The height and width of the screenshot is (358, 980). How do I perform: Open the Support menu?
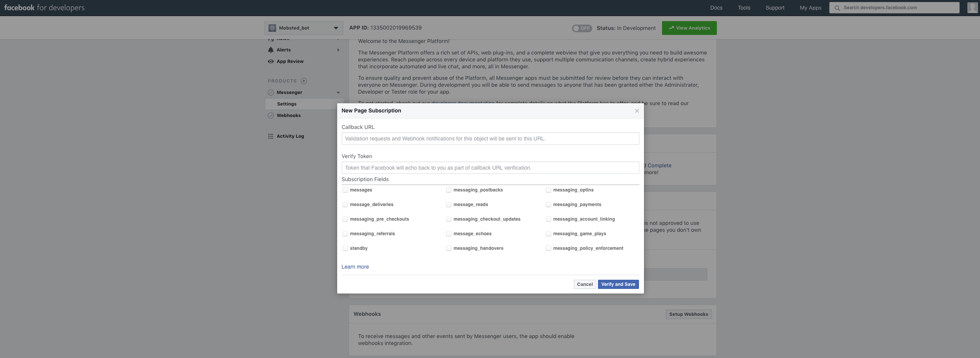click(x=775, y=8)
